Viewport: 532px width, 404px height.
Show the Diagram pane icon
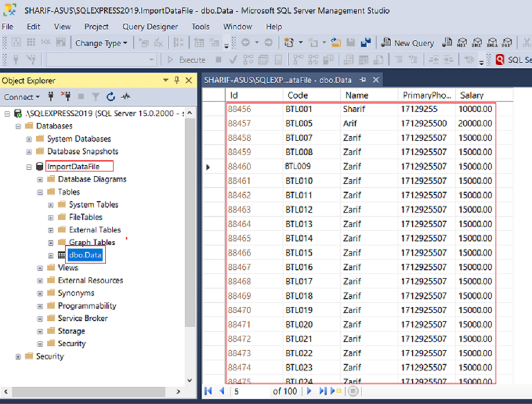(17, 43)
